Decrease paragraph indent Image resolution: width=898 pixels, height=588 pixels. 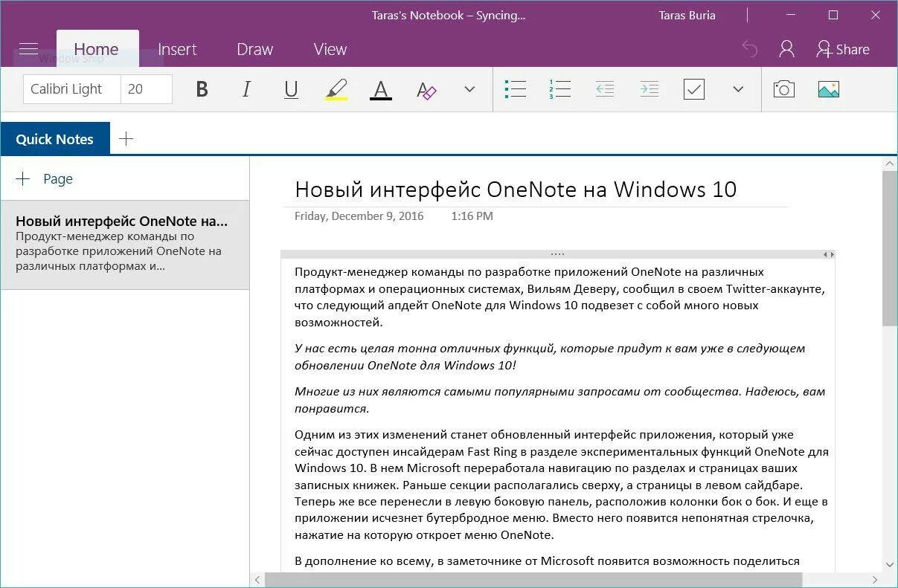605,89
